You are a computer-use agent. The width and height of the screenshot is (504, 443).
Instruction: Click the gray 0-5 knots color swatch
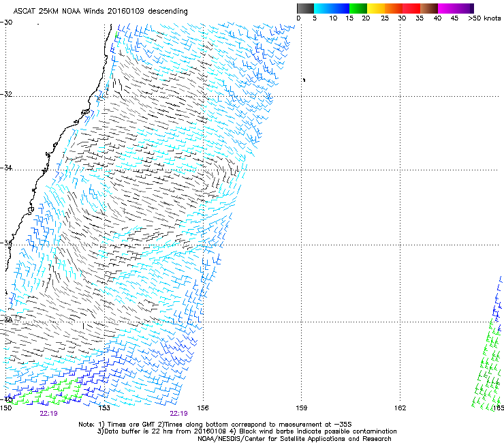tap(305, 8)
